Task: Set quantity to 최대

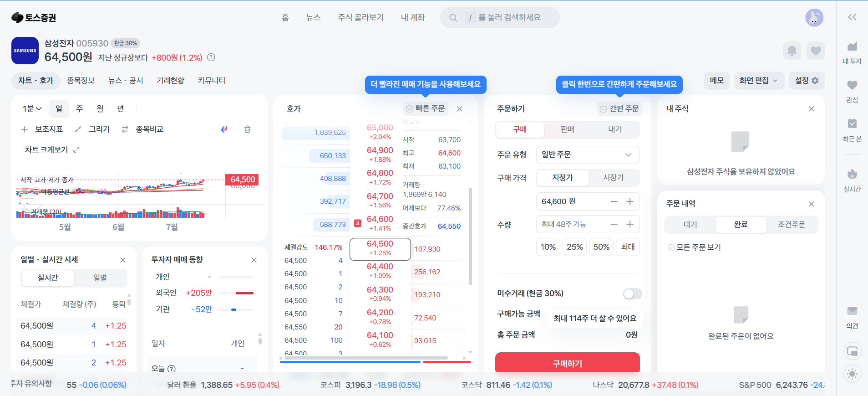Action: pos(628,247)
